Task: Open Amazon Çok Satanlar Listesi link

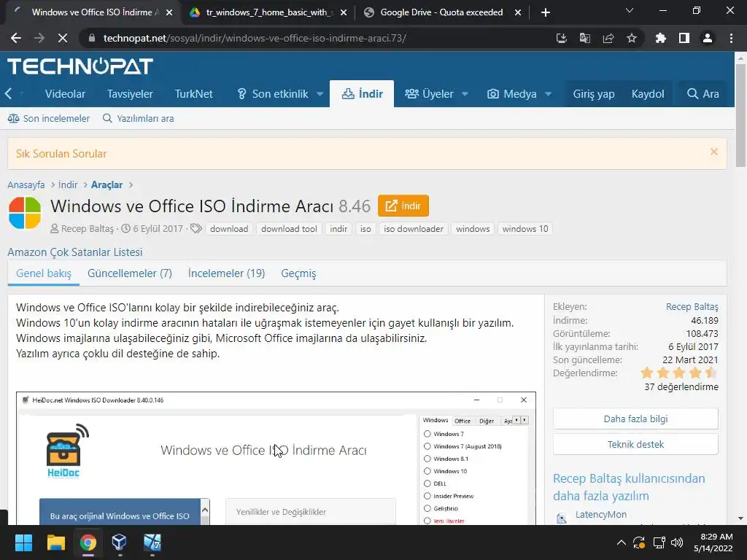Action: [x=75, y=252]
